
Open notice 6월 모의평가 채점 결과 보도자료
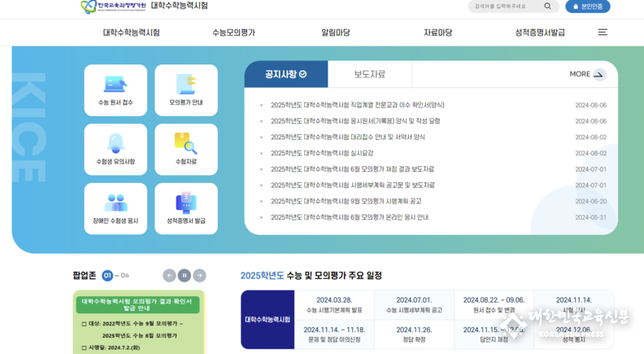tap(352, 169)
